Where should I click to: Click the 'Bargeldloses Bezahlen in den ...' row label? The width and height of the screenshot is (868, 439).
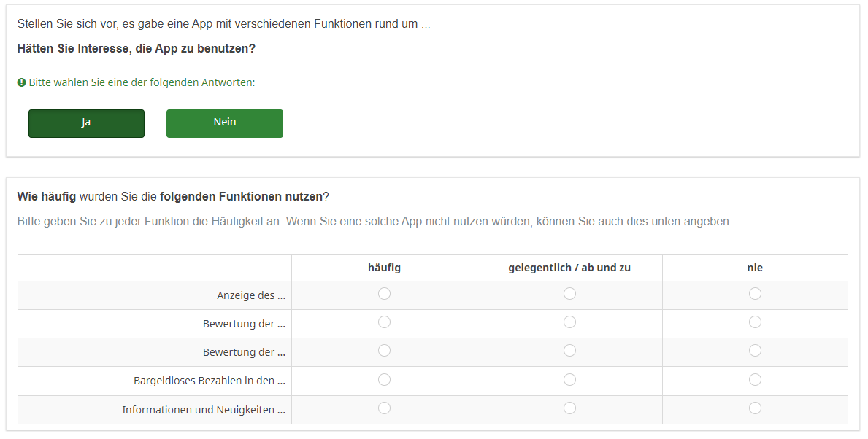point(209,381)
